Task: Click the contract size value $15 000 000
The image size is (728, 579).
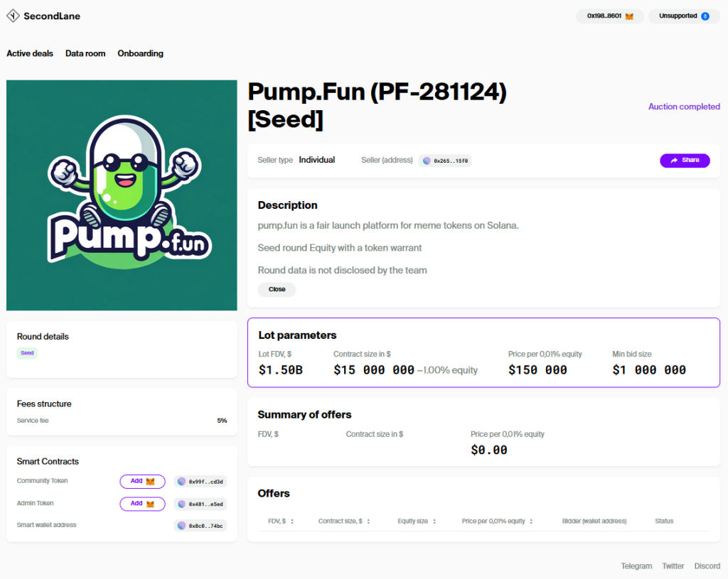Action: click(374, 370)
